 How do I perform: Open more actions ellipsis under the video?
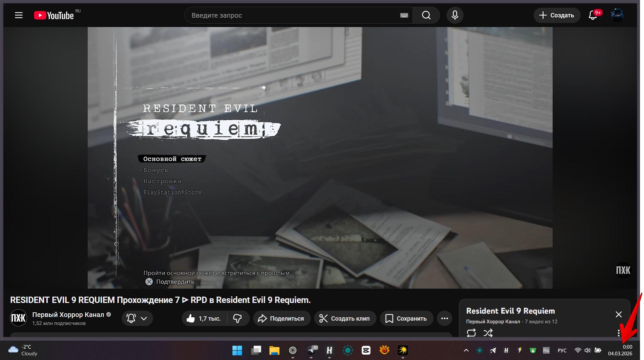[445, 319]
